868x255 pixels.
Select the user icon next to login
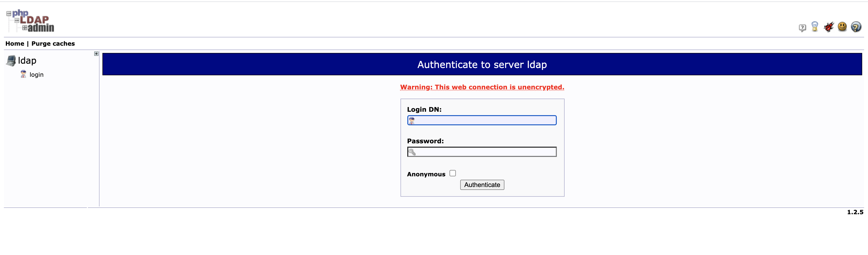tap(23, 74)
